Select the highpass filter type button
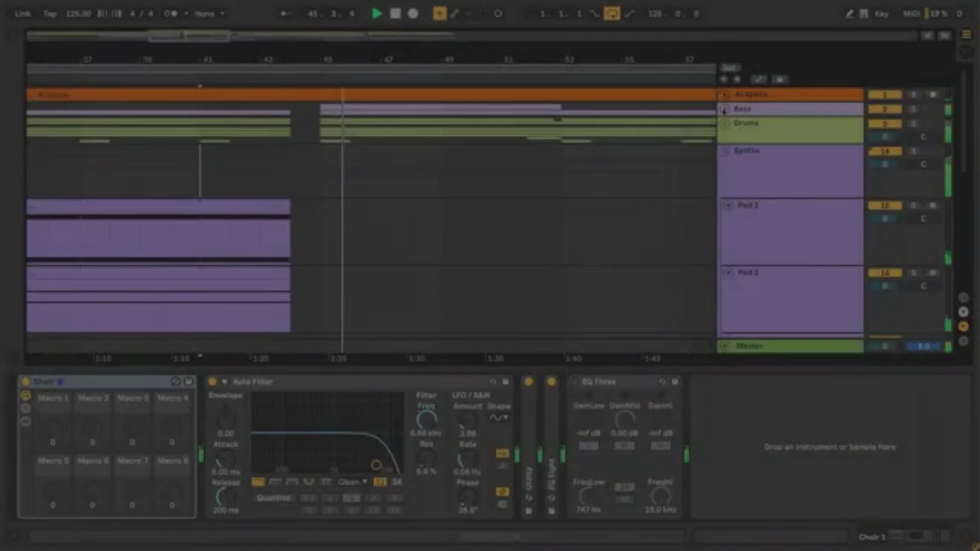Viewport: 980px width, 551px height. [x=275, y=482]
